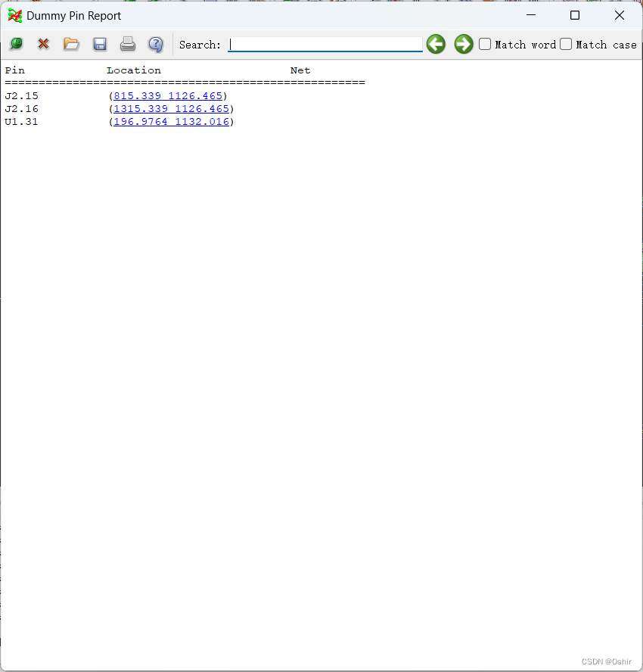This screenshot has width=643, height=672.
Task: Minimize the Dummy Pin Report window
Action: (x=532, y=15)
